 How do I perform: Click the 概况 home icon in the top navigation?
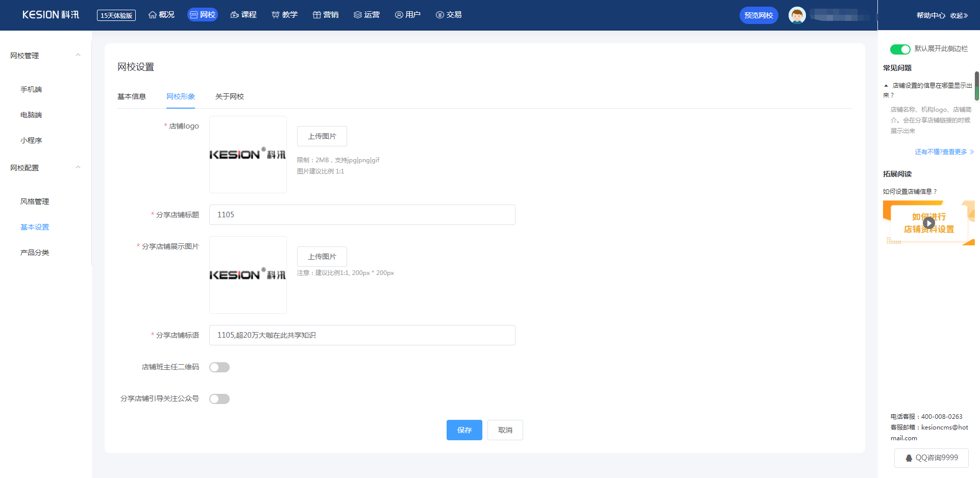(153, 15)
